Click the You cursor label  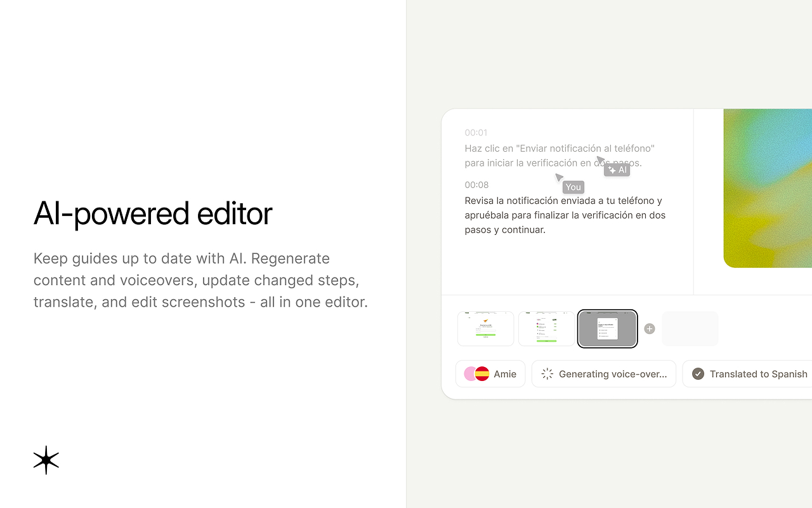573,187
